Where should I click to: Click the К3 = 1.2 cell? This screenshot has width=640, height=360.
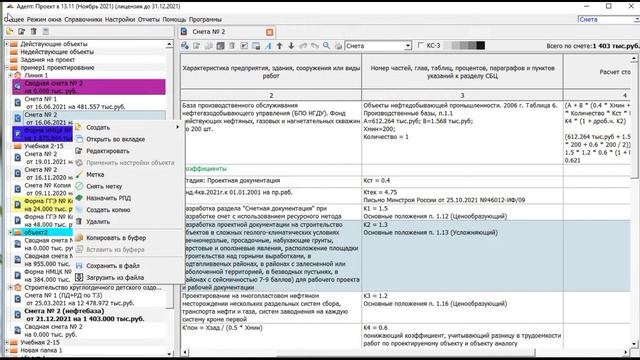click(x=462, y=308)
